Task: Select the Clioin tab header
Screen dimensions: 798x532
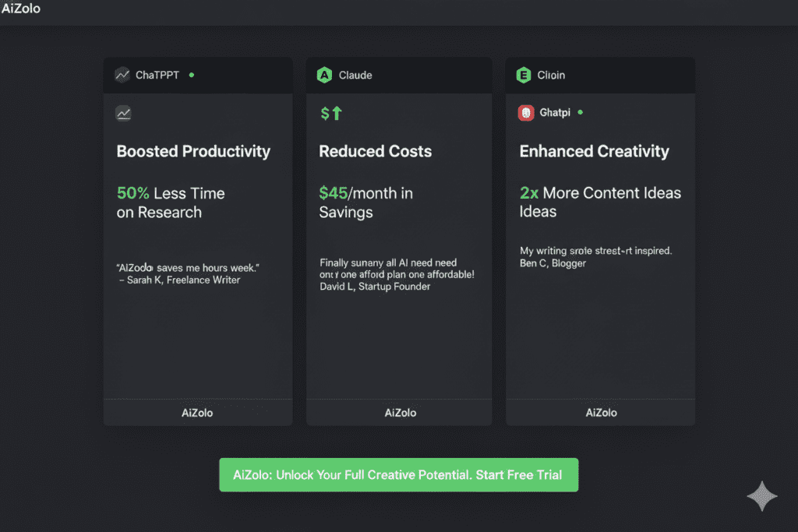Action: pos(552,76)
